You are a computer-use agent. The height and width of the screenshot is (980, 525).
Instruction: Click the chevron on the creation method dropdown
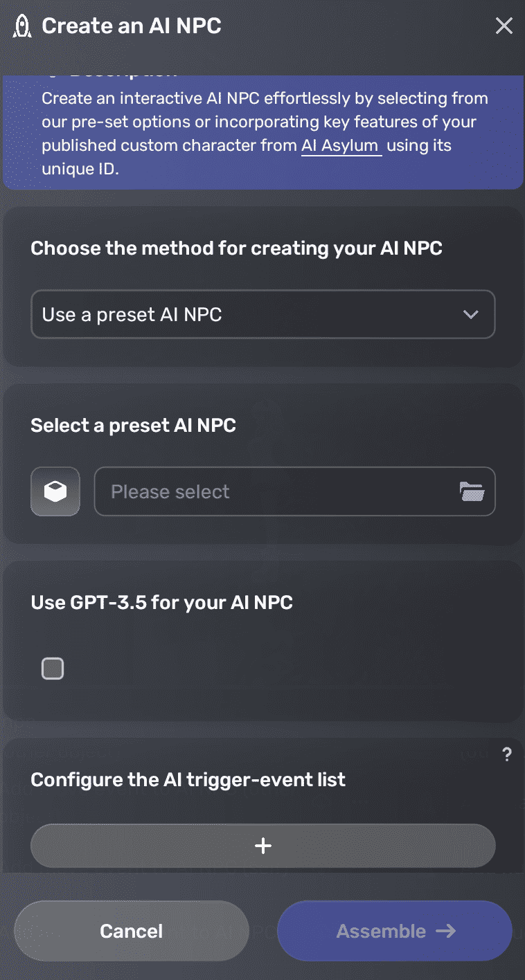471,314
